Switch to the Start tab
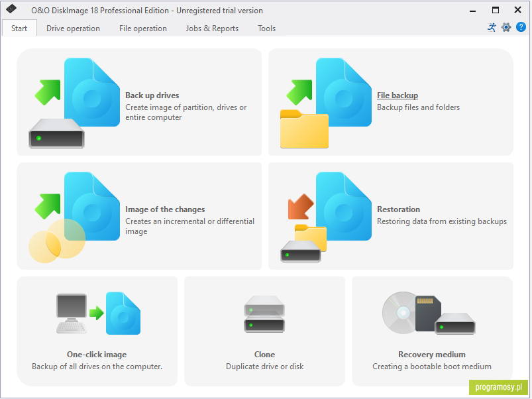This screenshot has width=532, height=399. [19, 28]
